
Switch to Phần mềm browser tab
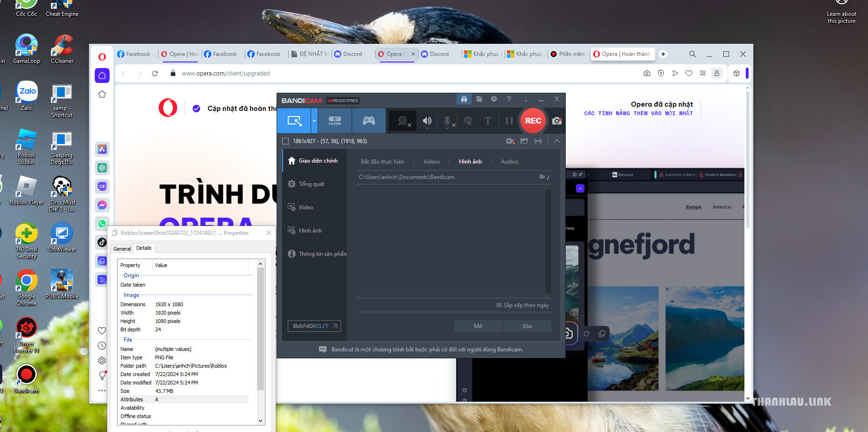(x=568, y=54)
